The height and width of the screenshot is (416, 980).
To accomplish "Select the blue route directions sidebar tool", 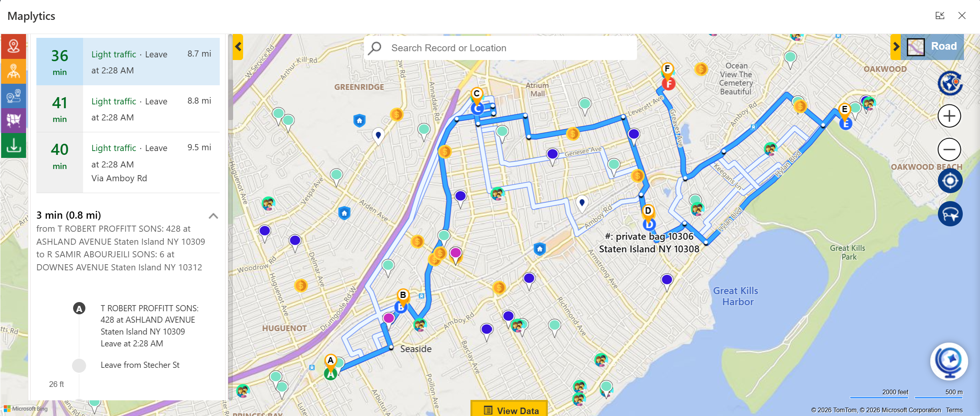I will [x=13, y=96].
